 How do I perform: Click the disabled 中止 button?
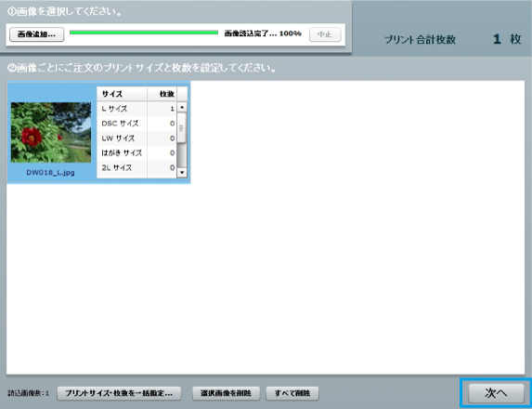325,34
